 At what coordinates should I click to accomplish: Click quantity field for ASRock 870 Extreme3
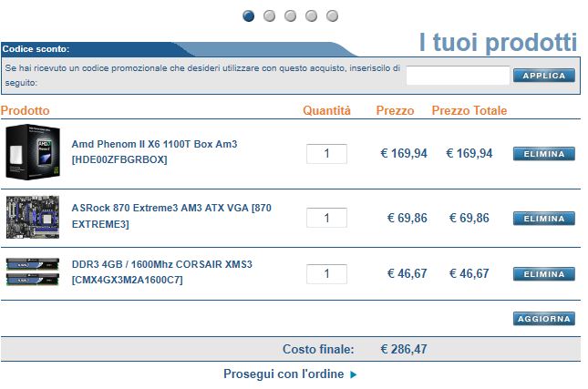click(x=326, y=218)
